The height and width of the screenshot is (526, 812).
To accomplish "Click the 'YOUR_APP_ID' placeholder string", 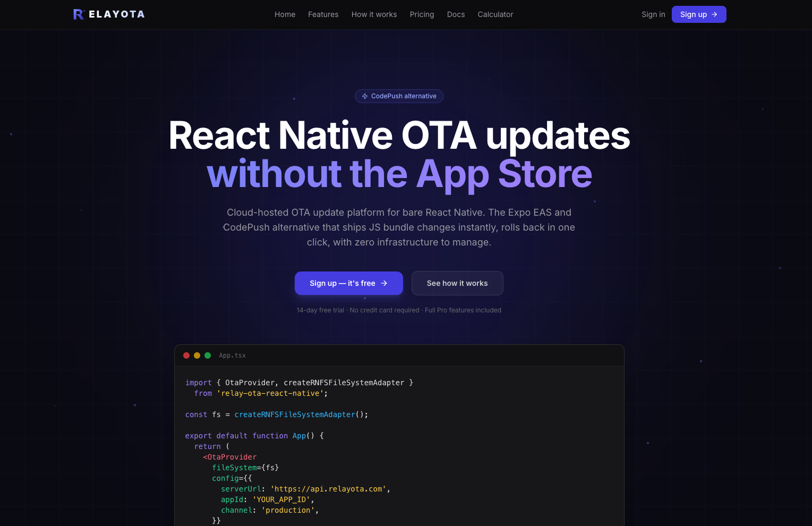I will 281,499.
